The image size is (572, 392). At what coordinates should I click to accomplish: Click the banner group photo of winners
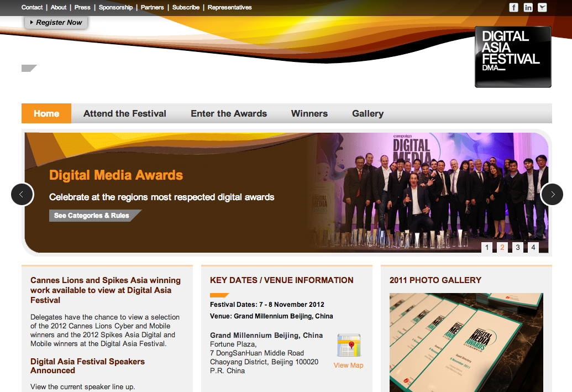coord(429,193)
